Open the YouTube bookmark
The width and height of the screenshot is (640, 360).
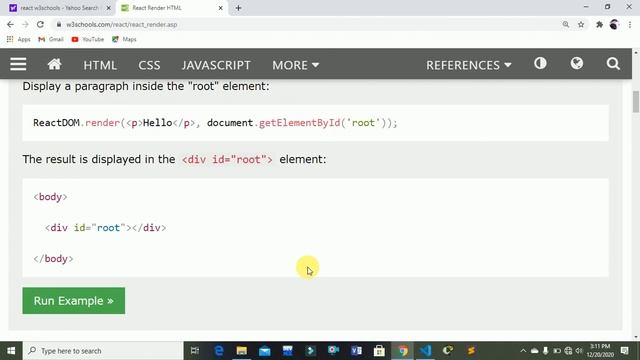(87, 39)
